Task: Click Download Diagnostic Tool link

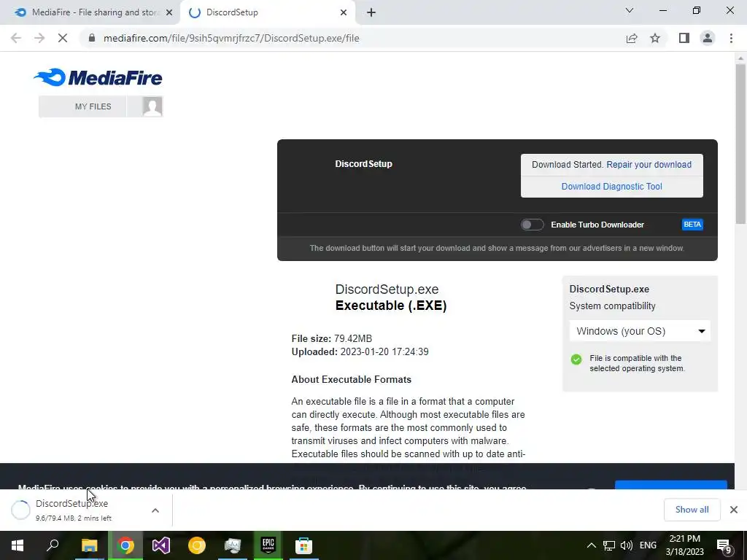Action: pos(612,186)
